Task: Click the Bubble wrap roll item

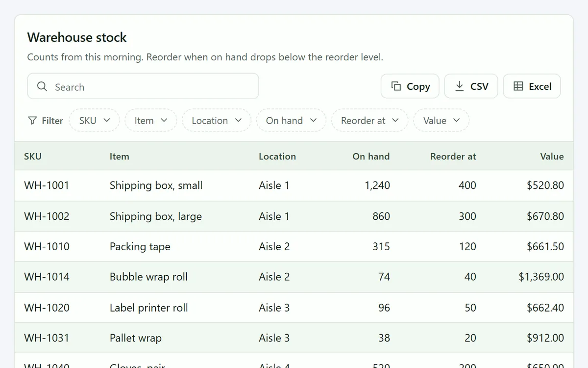Action: (148, 277)
